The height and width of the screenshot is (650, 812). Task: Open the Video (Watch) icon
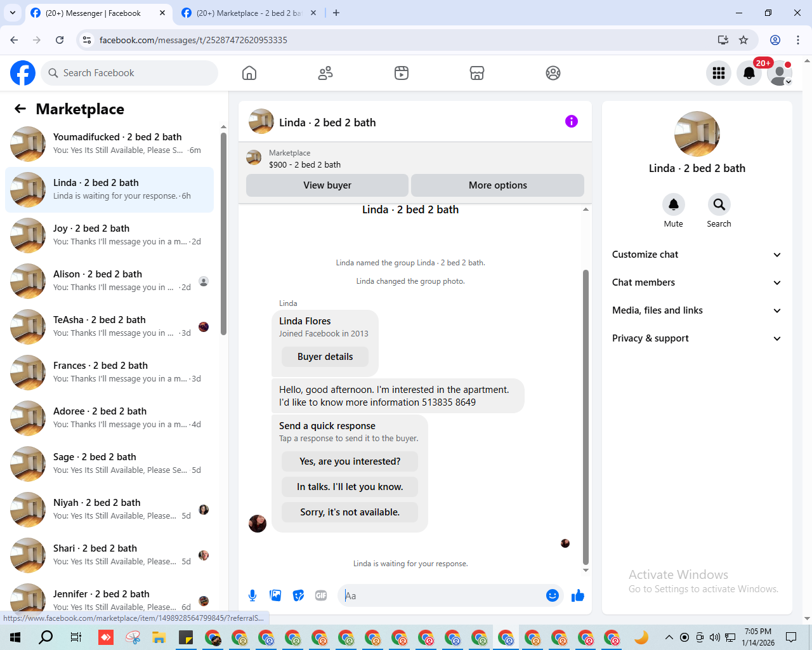402,73
